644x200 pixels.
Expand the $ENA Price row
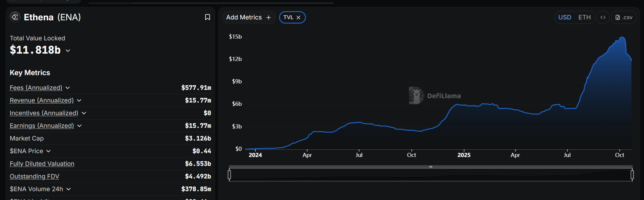(48, 151)
